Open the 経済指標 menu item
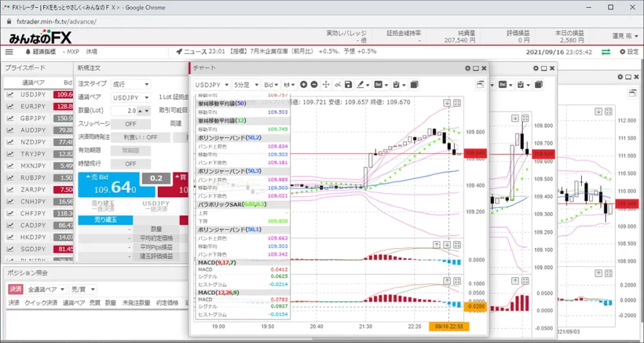 click(41, 52)
